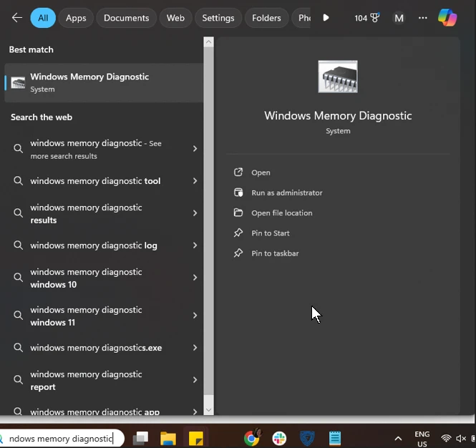Select the 'windows memory diagnostic log' suggestion text
Viewport: 476px width, 448px height.
click(x=94, y=245)
